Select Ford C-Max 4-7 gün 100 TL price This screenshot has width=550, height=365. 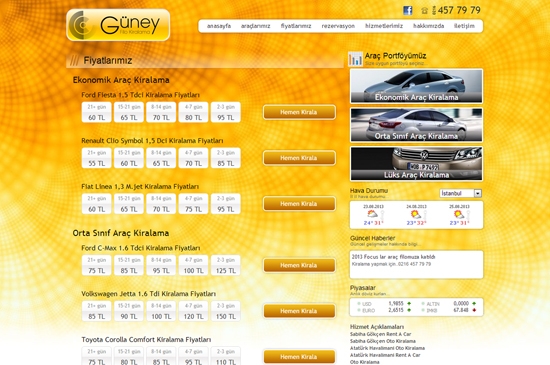point(193,265)
